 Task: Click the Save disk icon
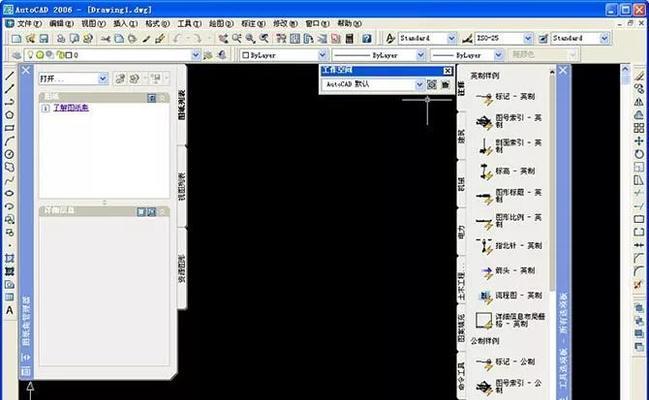pyautogui.click(x=43, y=39)
